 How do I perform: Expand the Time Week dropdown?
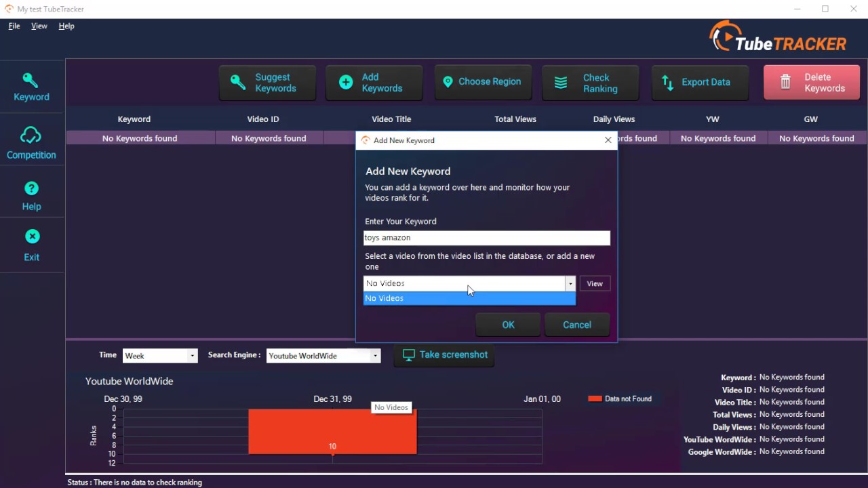click(160, 356)
